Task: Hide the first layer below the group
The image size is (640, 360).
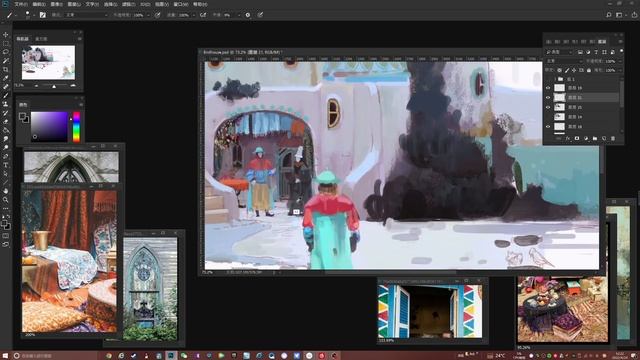Action: pyautogui.click(x=548, y=88)
